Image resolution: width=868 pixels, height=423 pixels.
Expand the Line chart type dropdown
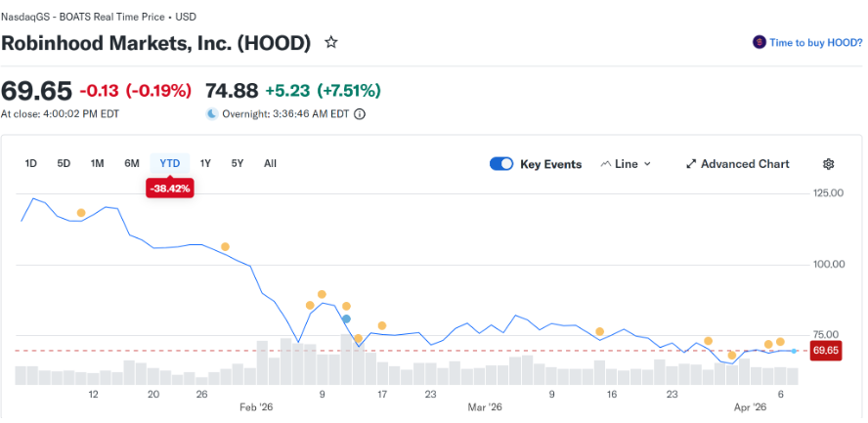pyautogui.click(x=626, y=164)
